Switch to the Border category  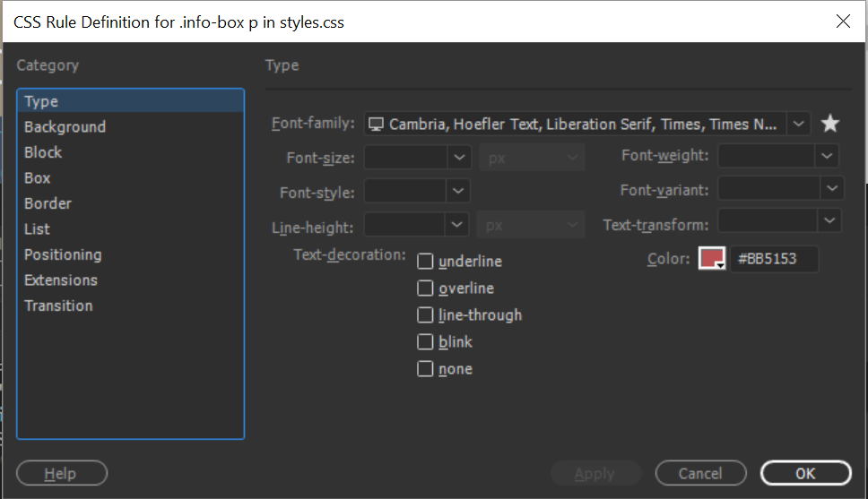[48, 203]
